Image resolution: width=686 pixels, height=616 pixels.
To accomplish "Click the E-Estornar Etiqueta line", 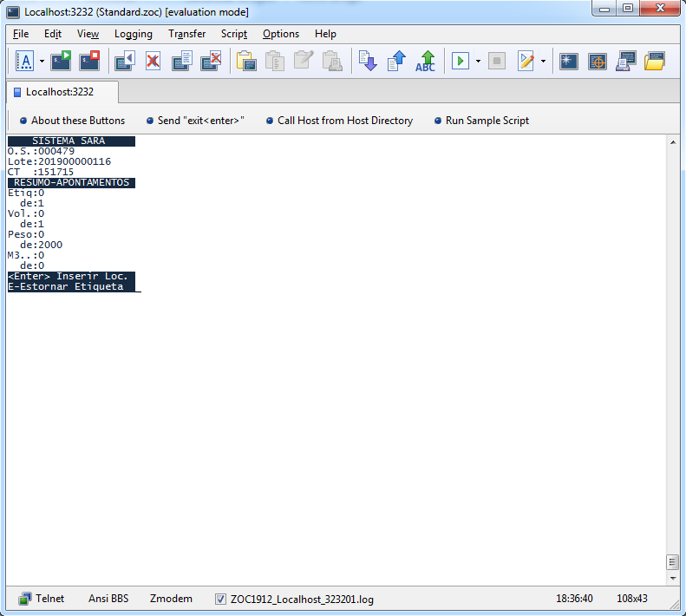I will (71, 287).
